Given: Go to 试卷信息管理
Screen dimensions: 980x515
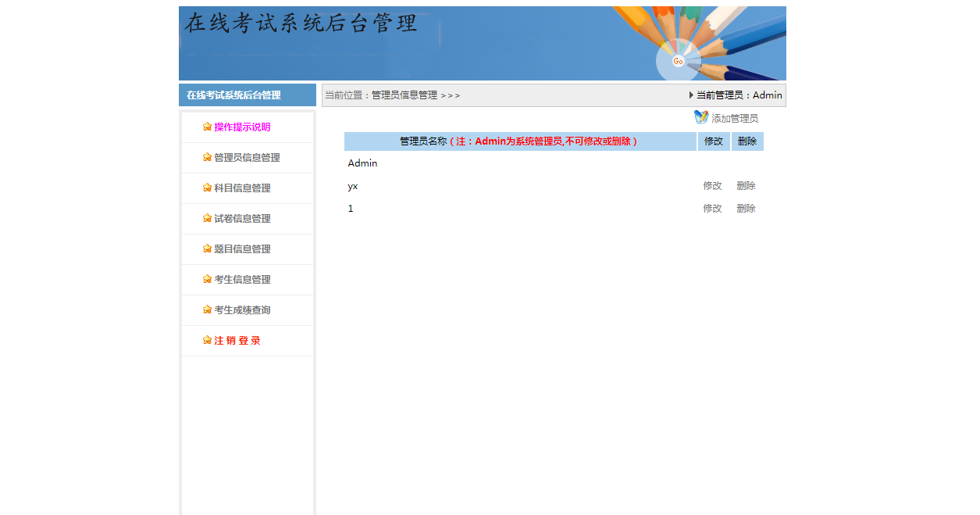Looking at the screenshot, I should point(242,218).
